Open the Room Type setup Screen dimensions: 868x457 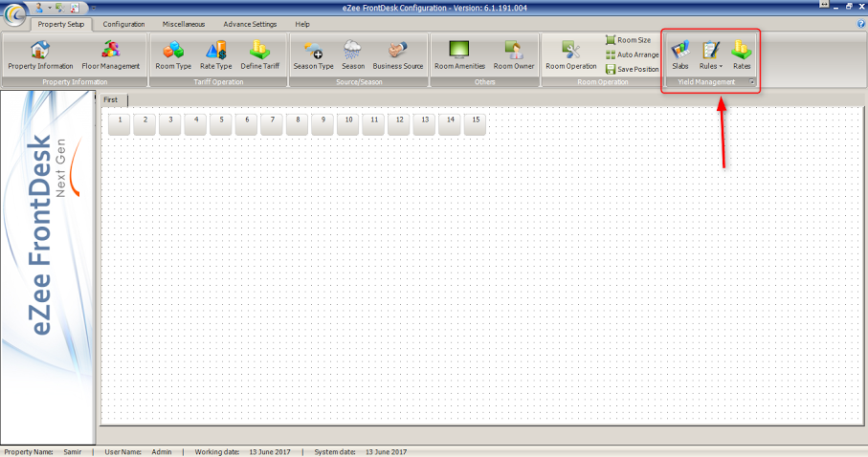[x=173, y=55]
